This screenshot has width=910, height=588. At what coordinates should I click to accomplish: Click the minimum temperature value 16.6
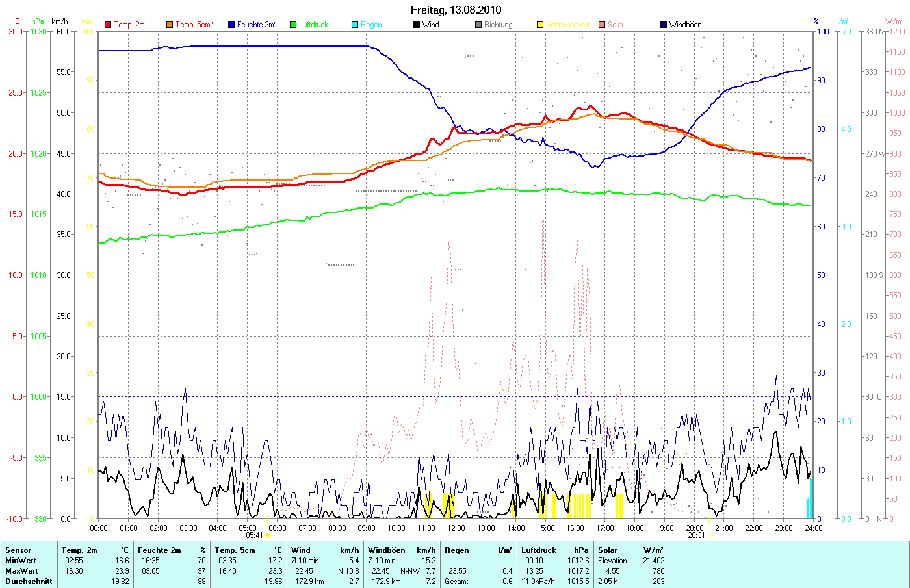[x=122, y=561]
